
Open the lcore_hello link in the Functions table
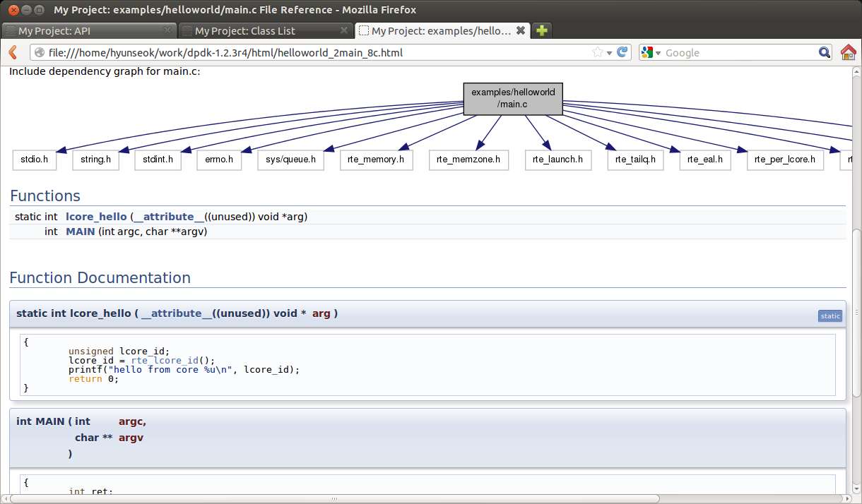click(x=96, y=217)
